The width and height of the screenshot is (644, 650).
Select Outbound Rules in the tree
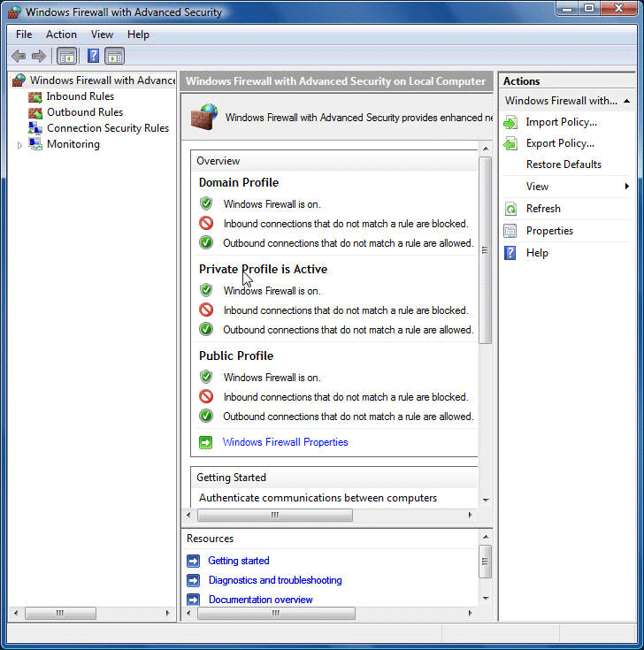(x=85, y=112)
